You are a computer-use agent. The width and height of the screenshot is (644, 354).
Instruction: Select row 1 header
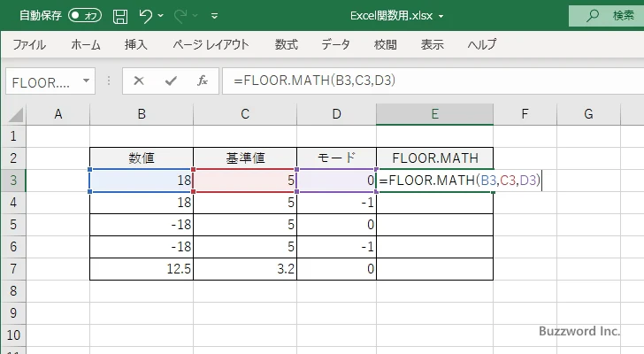(13, 136)
